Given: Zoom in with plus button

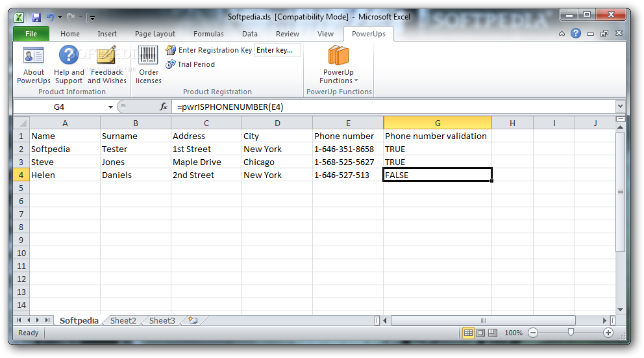Looking at the screenshot, I should coord(608,333).
